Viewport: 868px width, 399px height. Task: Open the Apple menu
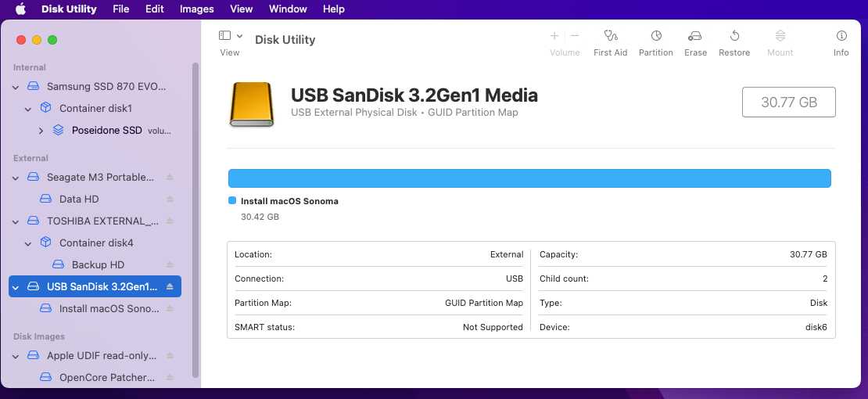(x=20, y=9)
